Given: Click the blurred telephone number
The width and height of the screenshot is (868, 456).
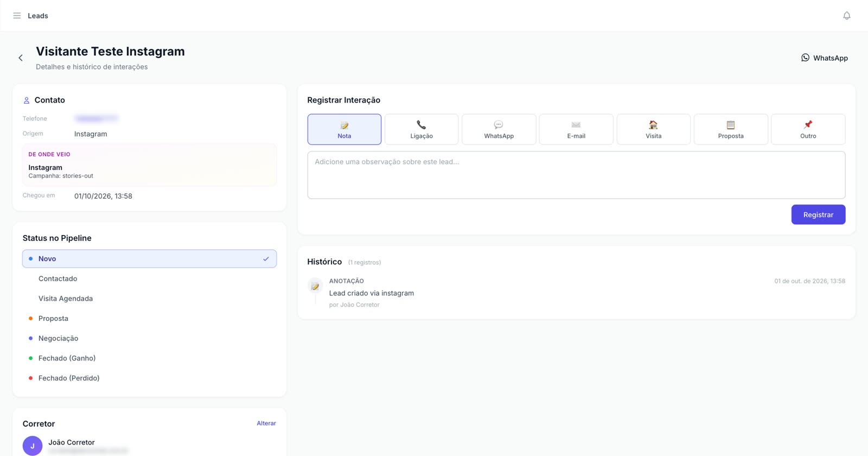Looking at the screenshot, I should point(97,118).
